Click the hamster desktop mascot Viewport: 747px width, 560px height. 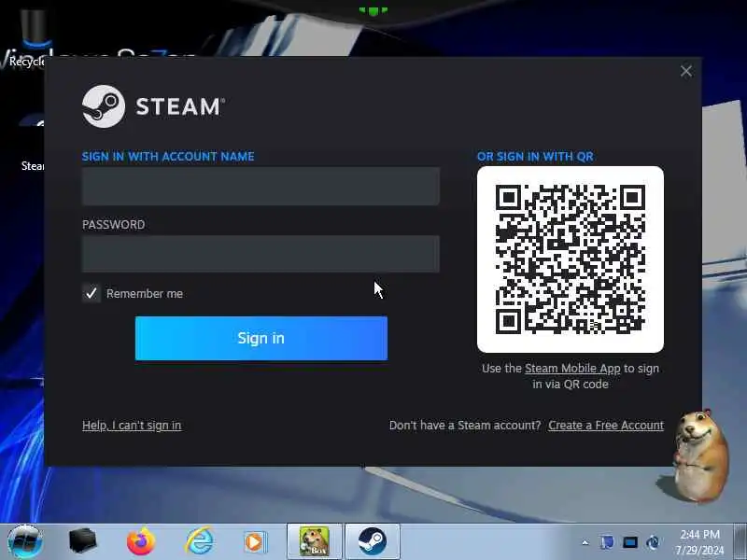pyautogui.click(x=700, y=456)
